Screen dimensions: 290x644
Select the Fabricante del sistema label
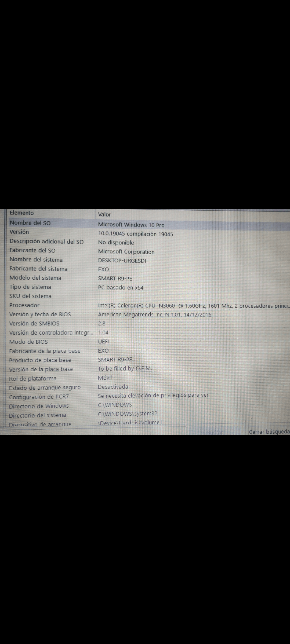click(x=38, y=269)
